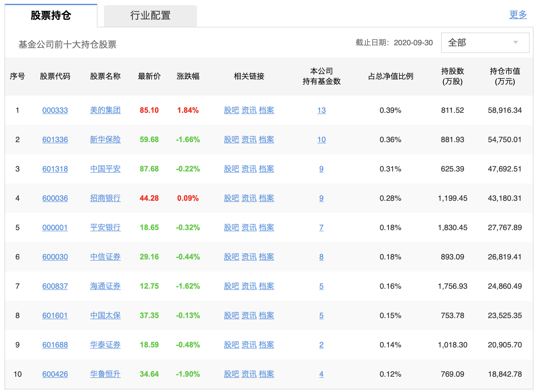Select the 1,830.45 shares cell
Screen dimensions: 538x392
coord(453,228)
